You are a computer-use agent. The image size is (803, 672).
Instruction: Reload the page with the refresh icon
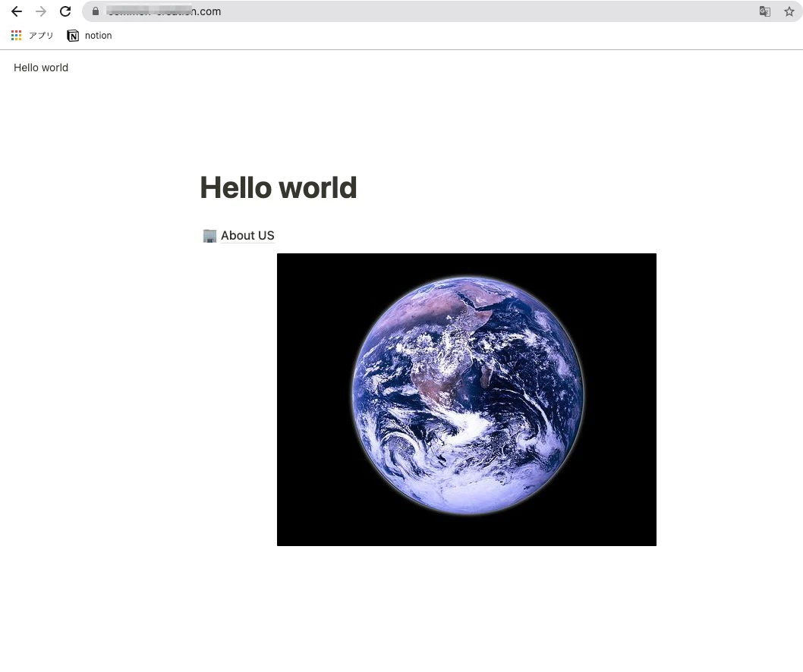pos(65,11)
